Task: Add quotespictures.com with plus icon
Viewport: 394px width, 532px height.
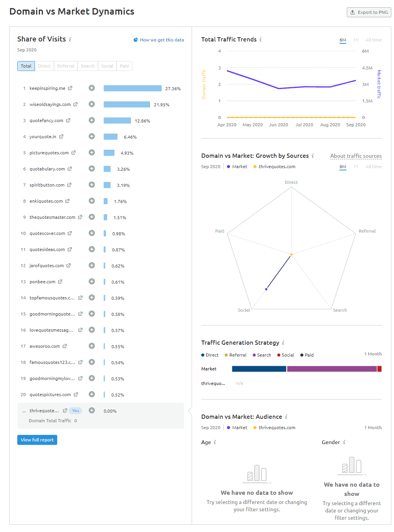Action: (92, 394)
